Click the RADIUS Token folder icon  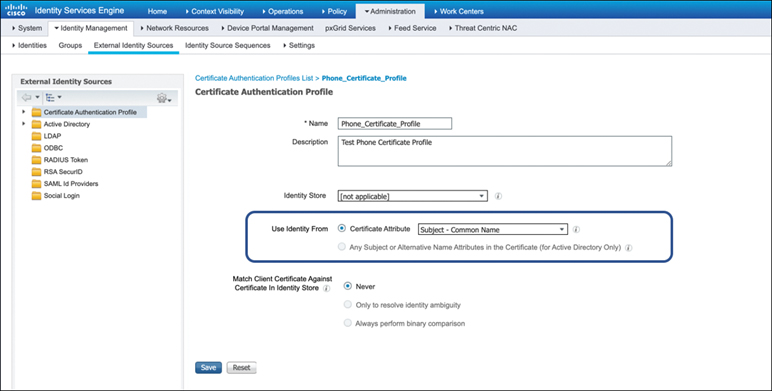coord(36,160)
